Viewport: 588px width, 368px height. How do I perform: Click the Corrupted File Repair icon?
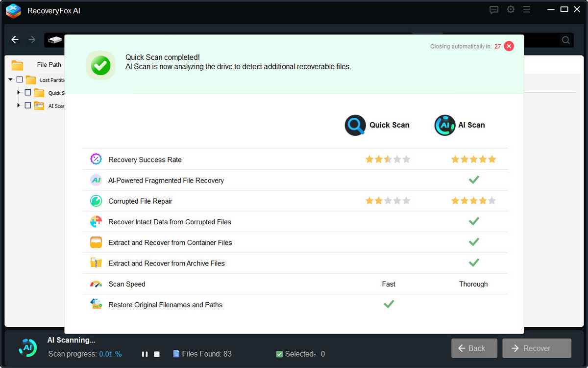[x=96, y=201]
